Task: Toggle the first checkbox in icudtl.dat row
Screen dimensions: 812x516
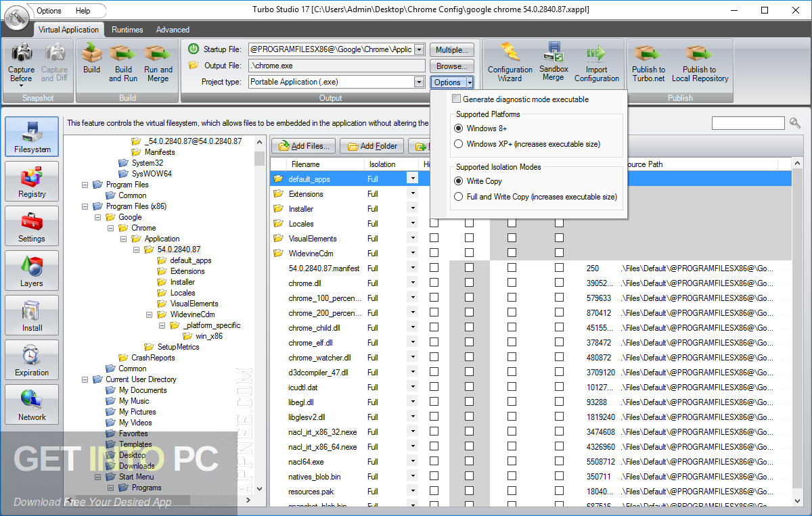Action: (x=434, y=388)
